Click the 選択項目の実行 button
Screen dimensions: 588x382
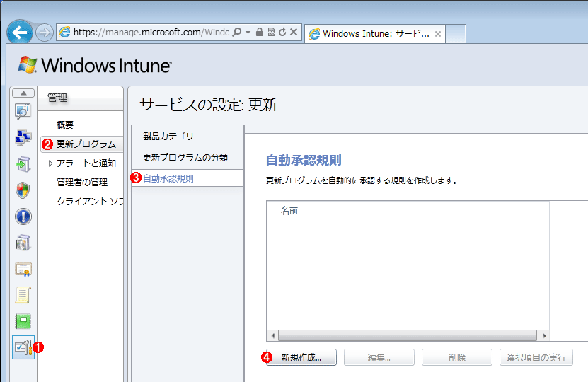536,358
